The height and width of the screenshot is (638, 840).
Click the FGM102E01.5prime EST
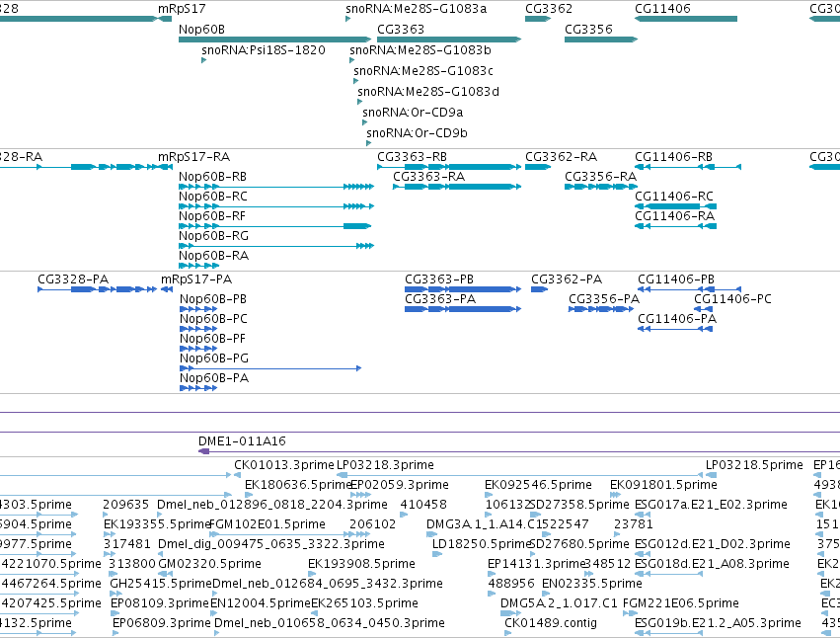289,534
